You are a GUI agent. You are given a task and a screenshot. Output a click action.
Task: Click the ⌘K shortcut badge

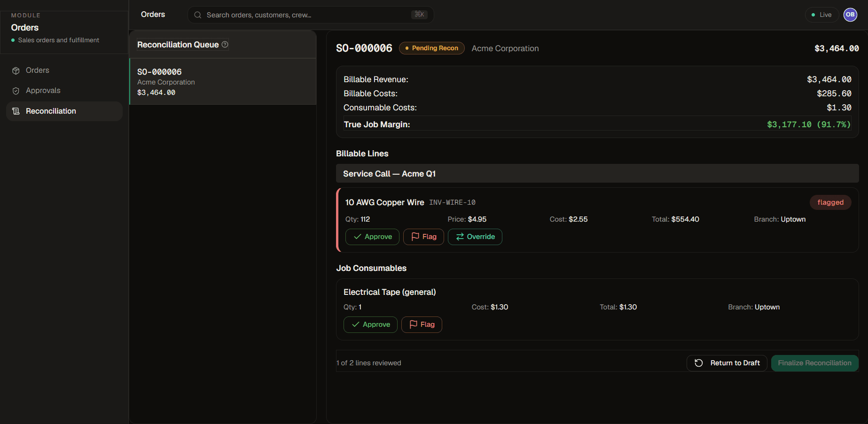(x=420, y=15)
